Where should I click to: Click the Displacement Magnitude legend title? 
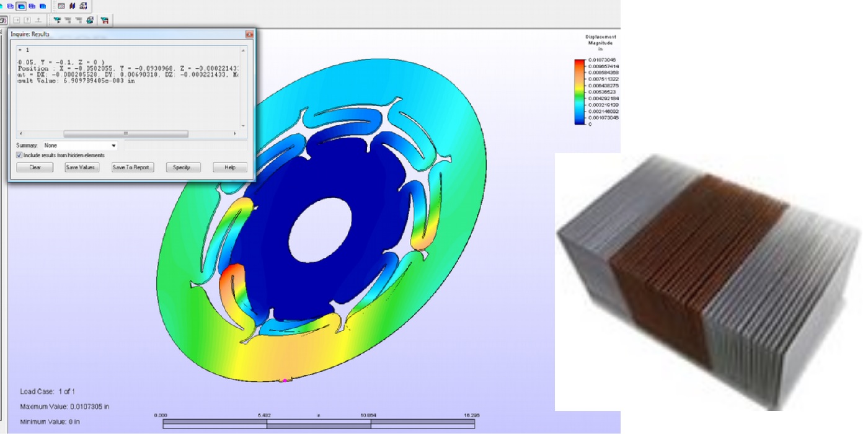click(600, 43)
